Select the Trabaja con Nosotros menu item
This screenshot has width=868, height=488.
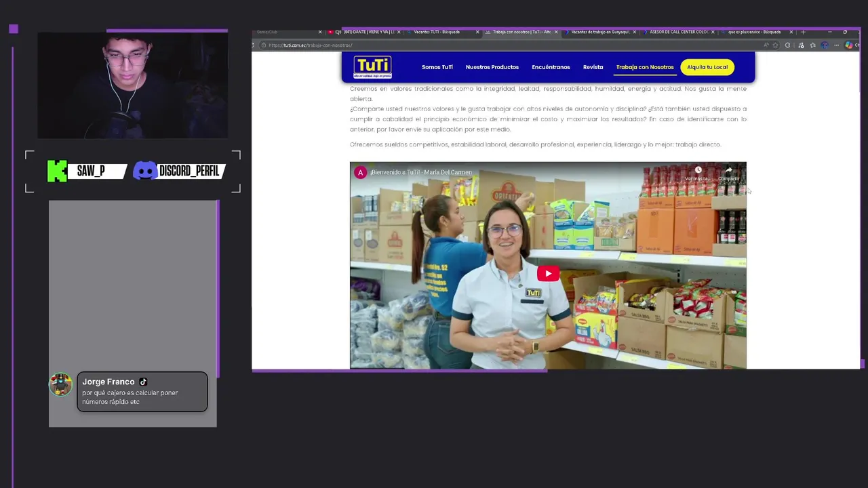coord(645,67)
